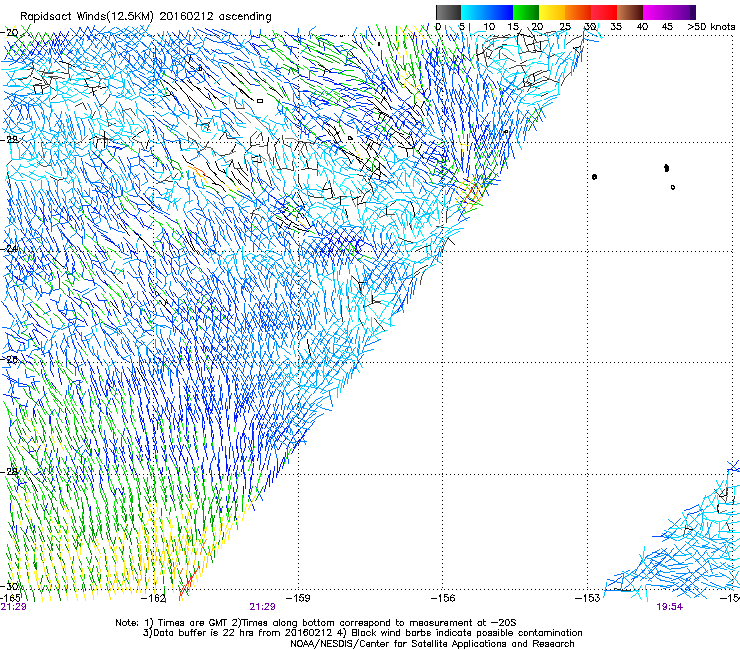Click the ">50 knots" legend label
740x650 pixels.
coord(711,27)
